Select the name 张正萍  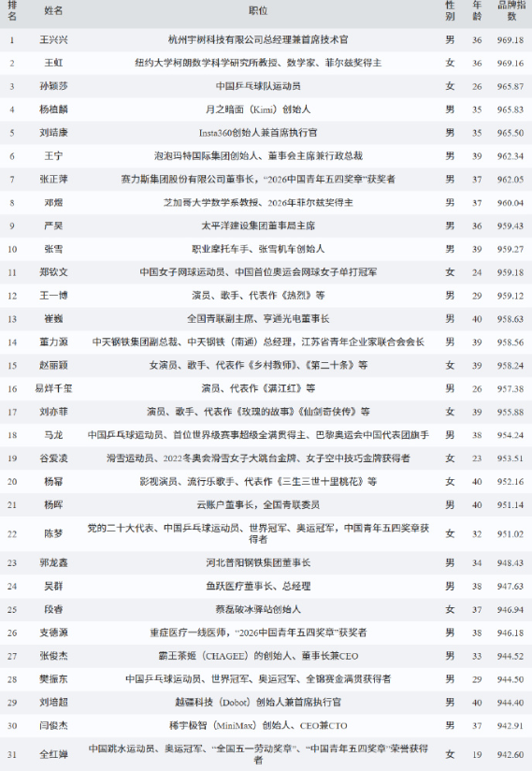coord(53,180)
